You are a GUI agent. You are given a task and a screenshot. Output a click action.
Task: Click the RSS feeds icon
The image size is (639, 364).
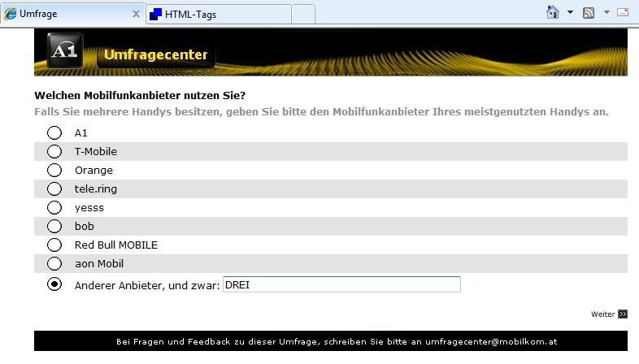tap(589, 13)
